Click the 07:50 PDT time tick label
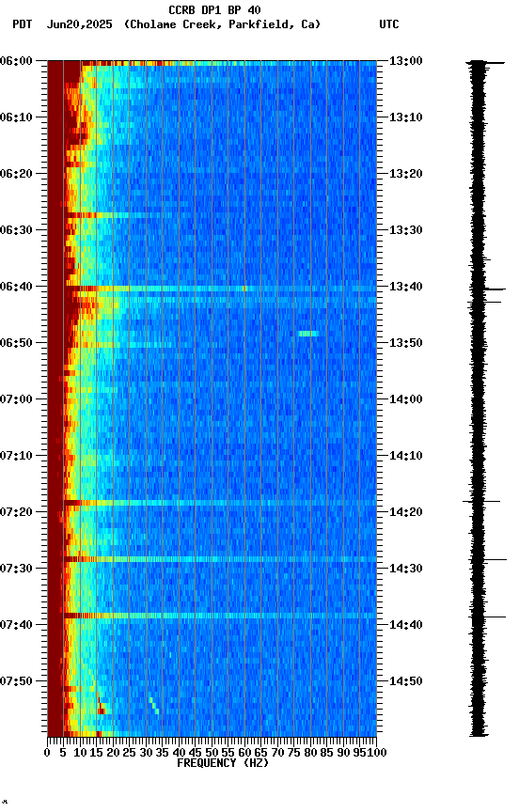Viewport: 519px width, 812px height. point(16,681)
